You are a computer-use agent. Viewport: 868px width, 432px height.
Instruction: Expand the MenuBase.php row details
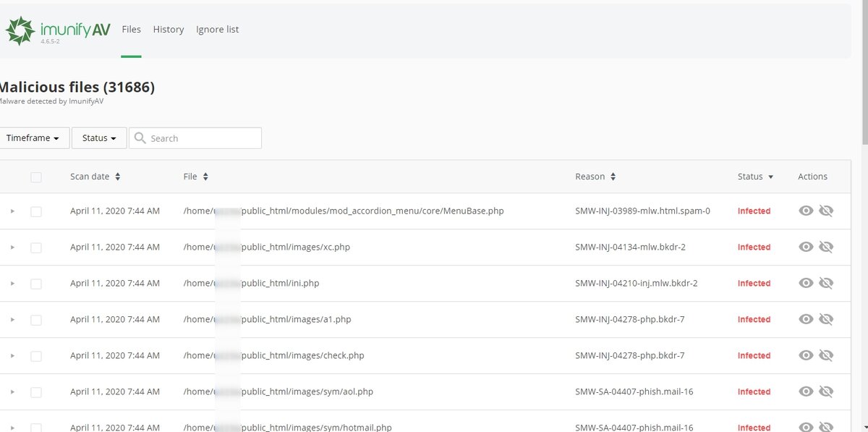12,211
